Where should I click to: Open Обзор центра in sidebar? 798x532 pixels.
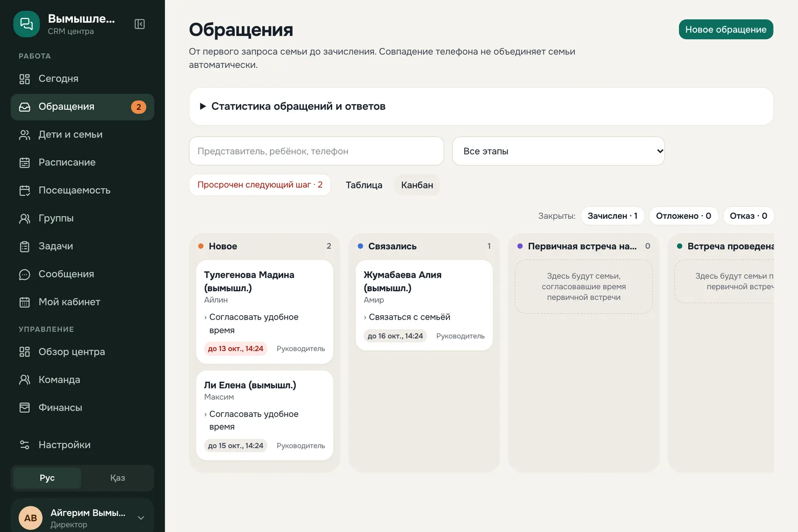[82, 352]
